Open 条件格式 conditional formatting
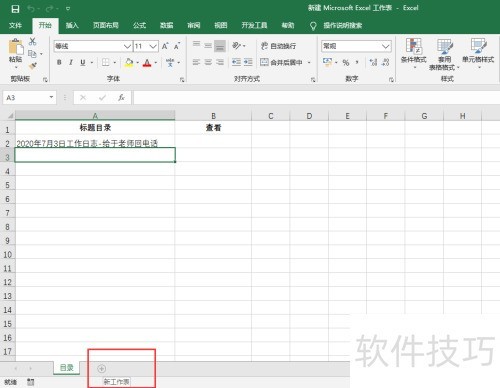The image size is (500, 388). click(x=413, y=53)
